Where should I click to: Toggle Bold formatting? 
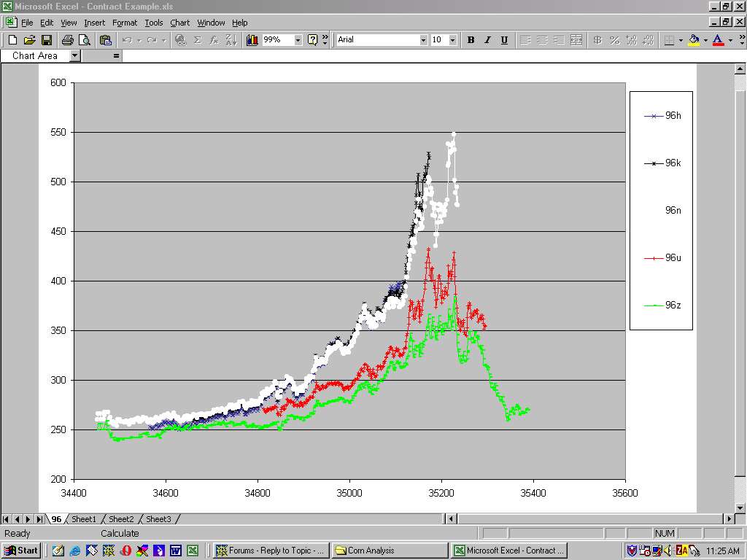471,40
